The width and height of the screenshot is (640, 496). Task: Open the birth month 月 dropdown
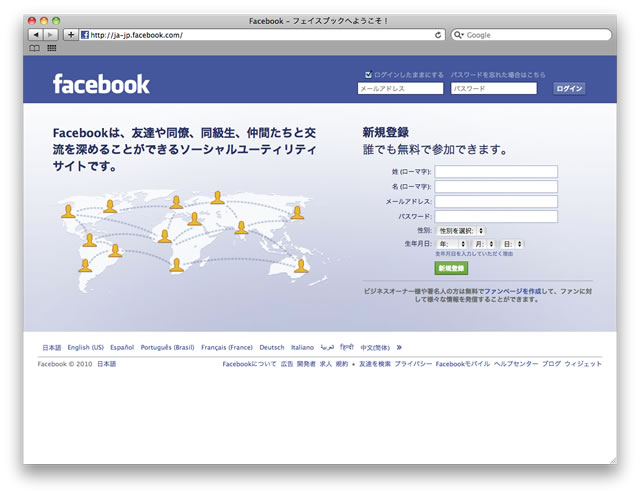pyautogui.click(x=484, y=244)
